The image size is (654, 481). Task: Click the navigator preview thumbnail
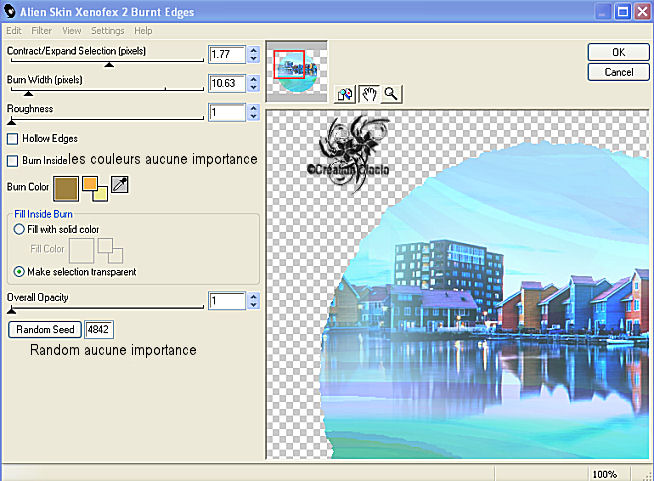296,70
